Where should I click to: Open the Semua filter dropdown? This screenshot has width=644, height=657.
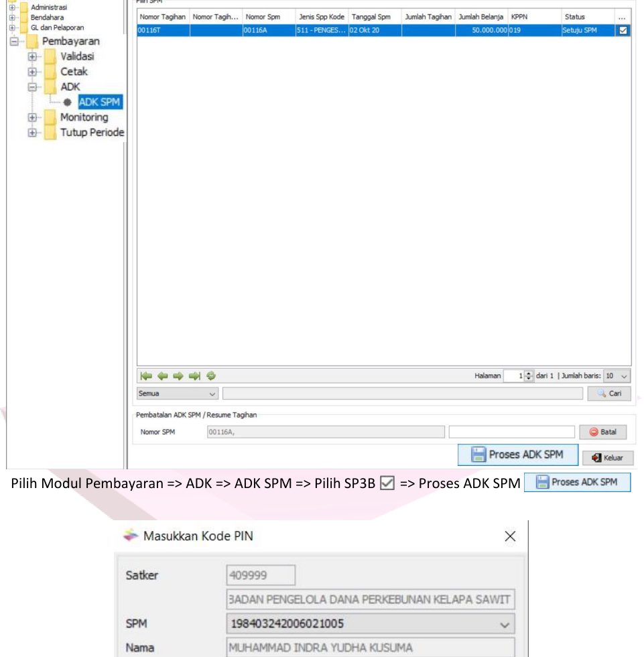click(178, 394)
